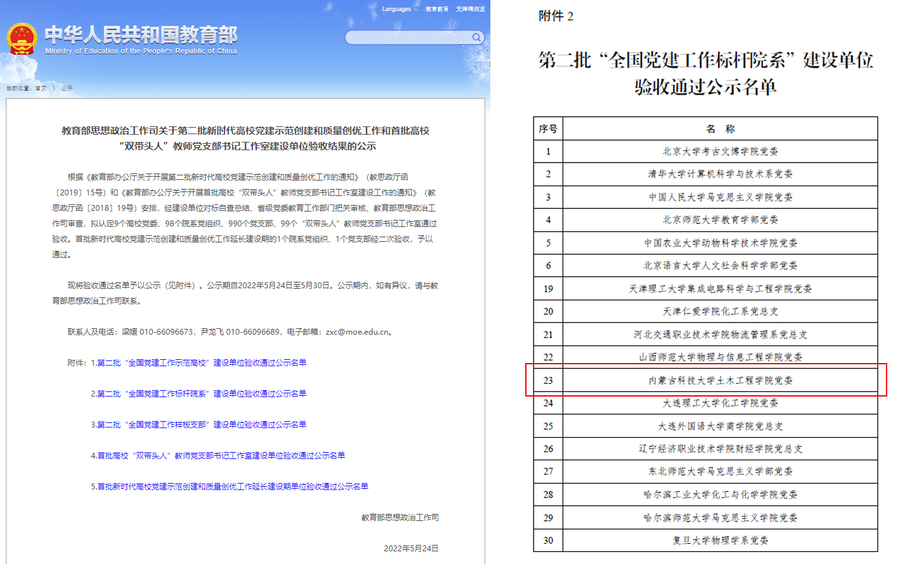This screenshot has width=924, height=570.
Task: Open attachment 3 “全国党建工作样板支部” list
Action: point(201,425)
